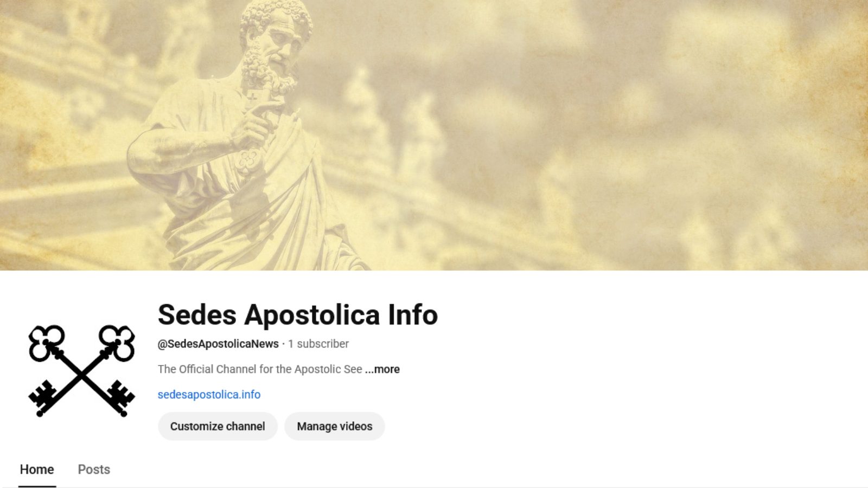868x488 pixels.
Task: Click the crossing point of avatar keys
Action: point(81,374)
